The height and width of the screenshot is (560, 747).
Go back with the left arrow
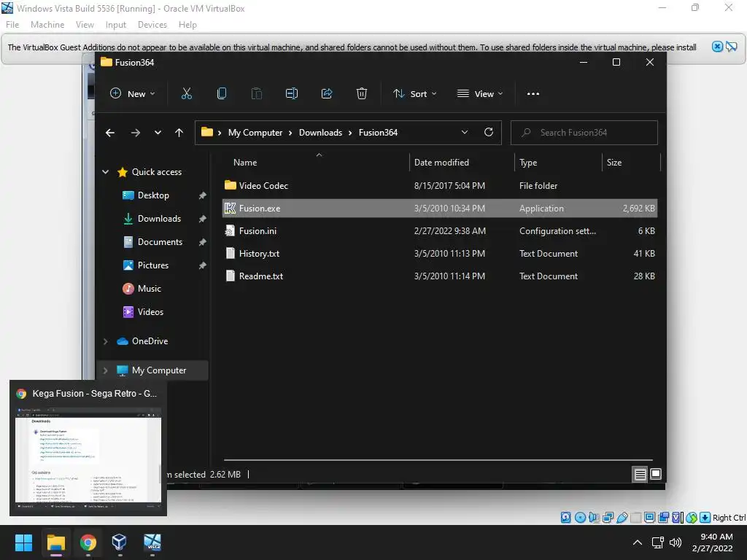(110, 133)
